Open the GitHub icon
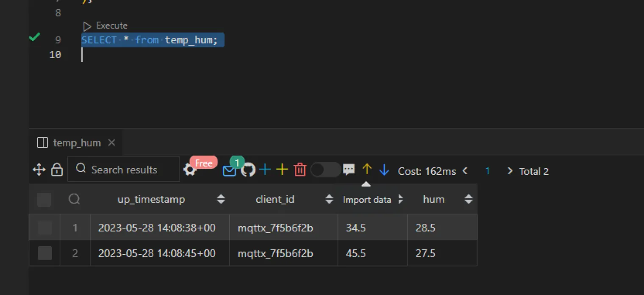This screenshot has width=644, height=295. coord(248,170)
